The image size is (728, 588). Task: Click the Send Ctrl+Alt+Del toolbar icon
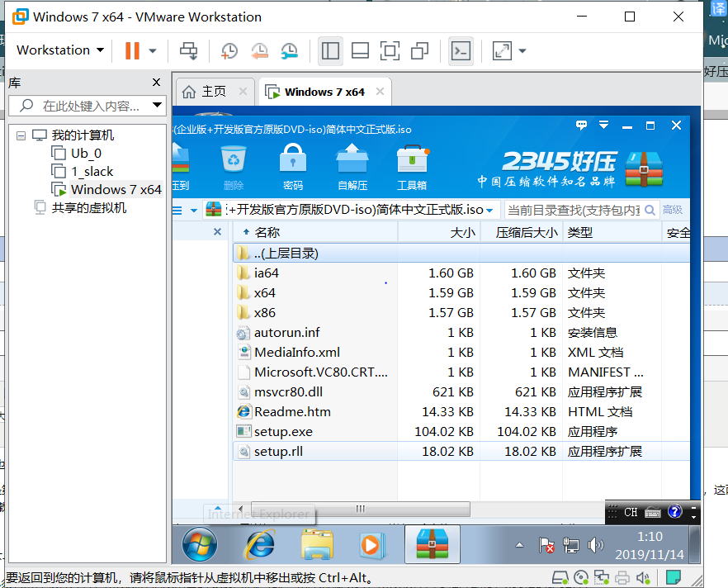[x=188, y=50]
